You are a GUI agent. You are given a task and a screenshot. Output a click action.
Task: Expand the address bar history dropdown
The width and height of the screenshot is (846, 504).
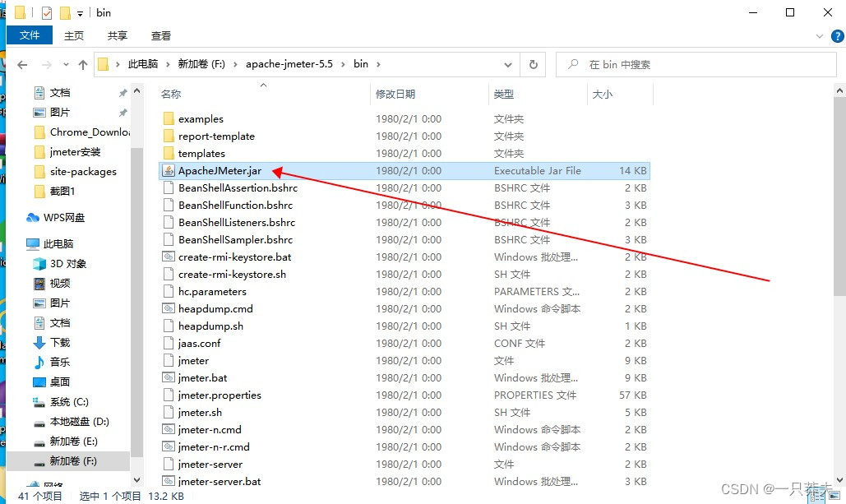[x=508, y=65]
